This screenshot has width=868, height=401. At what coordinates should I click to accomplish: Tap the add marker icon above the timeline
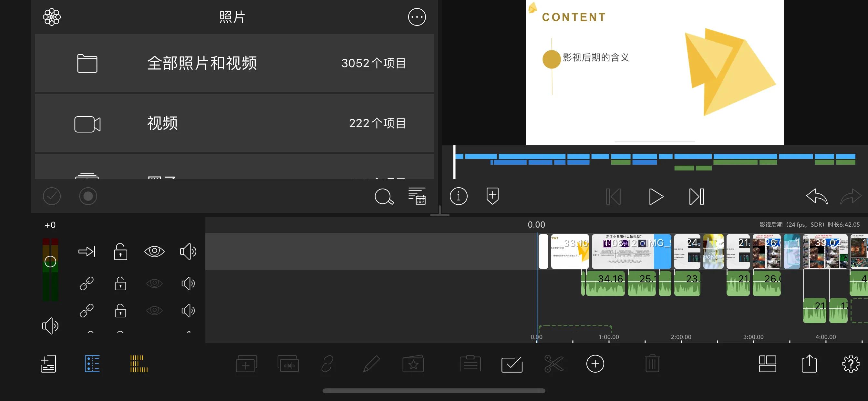(492, 196)
